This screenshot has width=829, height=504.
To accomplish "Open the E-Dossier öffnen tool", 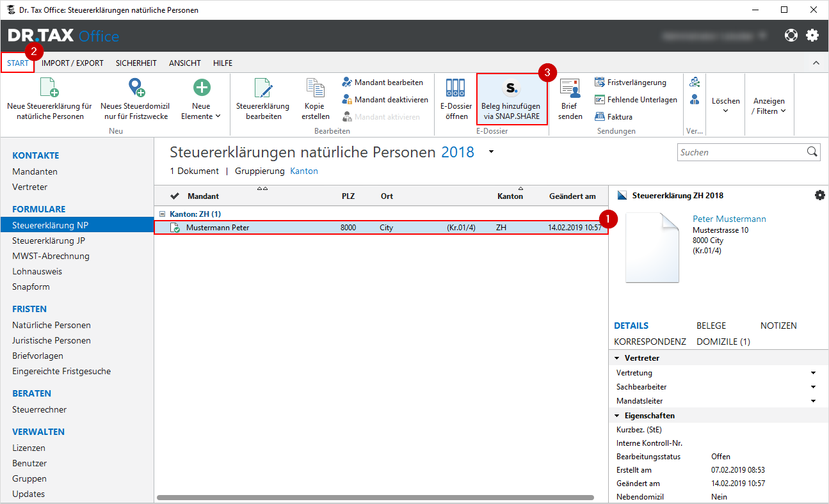I will (456, 100).
